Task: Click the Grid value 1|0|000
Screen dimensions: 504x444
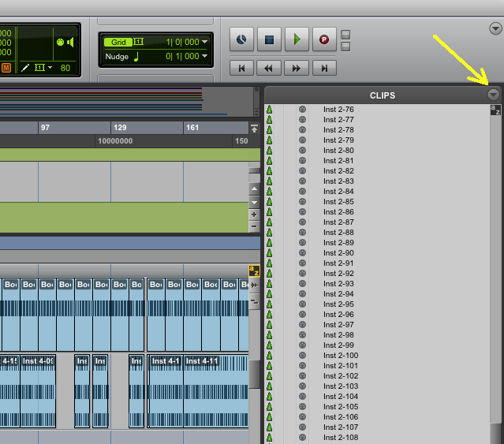Action: (182, 42)
